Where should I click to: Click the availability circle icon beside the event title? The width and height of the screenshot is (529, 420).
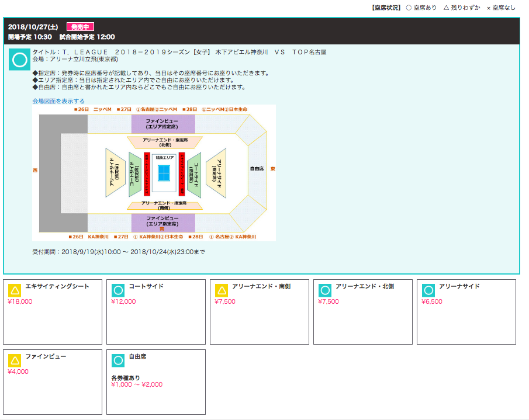[x=19, y=60]
